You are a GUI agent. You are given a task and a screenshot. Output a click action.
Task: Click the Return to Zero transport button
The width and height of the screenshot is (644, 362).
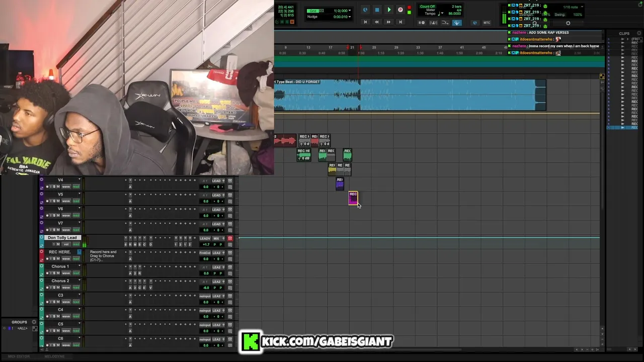(x=365, y=22)
